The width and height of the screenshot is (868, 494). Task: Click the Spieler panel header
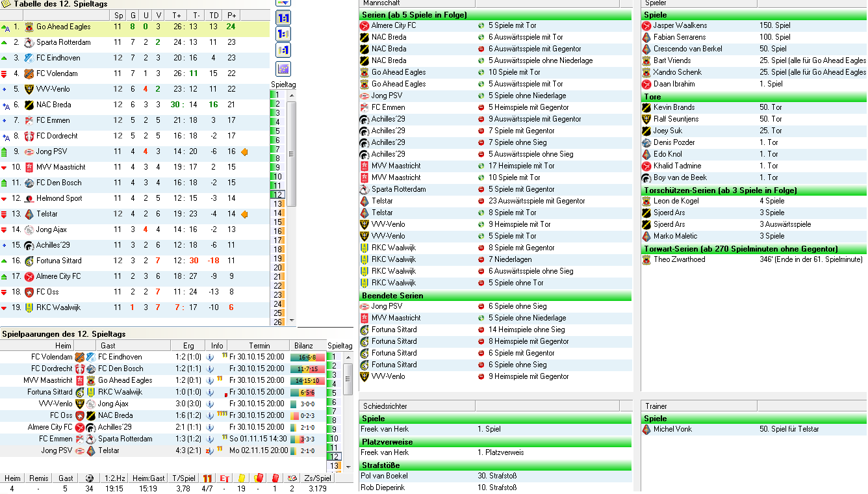coord(699,4)
